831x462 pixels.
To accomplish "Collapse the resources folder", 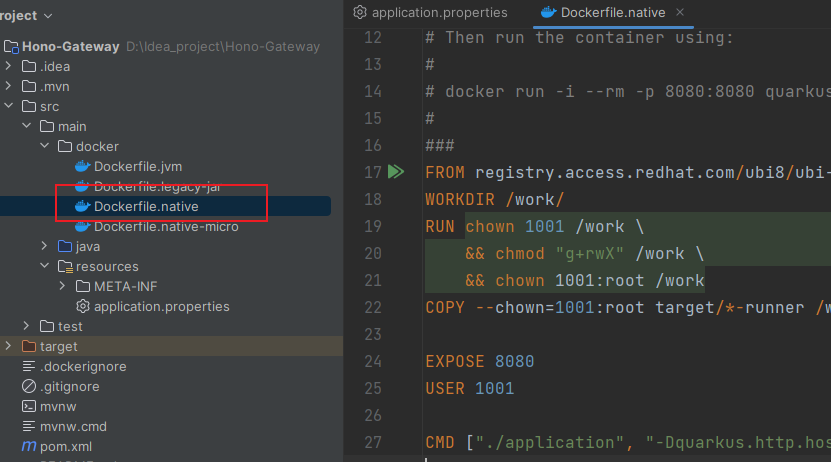I will [x=44, y=266].
